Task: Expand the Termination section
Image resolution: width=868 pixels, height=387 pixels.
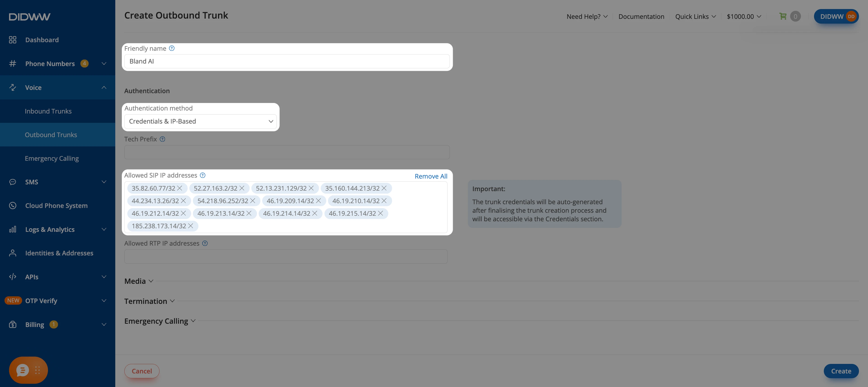Action: pyautogui.click(x=149, y=301)
